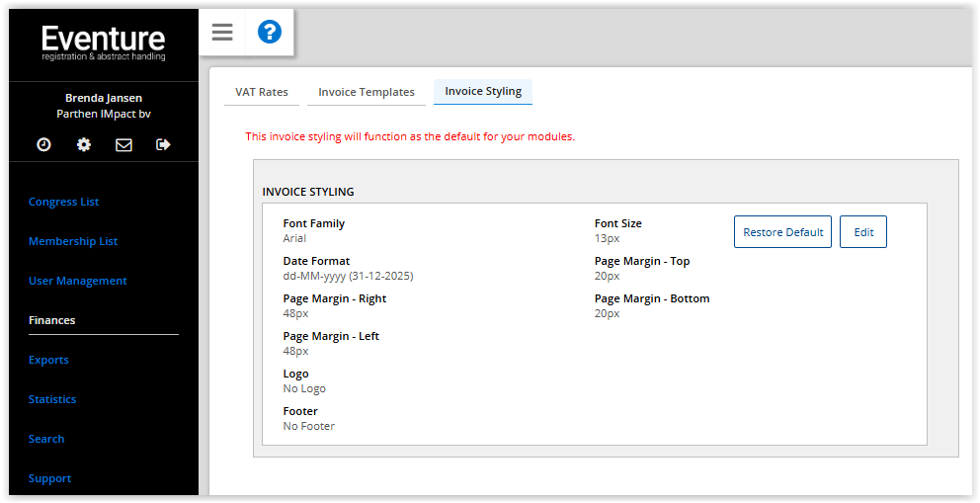This screenshot has height=503, width=980.
Task: Open the Statistics section
Action: pyautogui.click(x=52, y=399)
